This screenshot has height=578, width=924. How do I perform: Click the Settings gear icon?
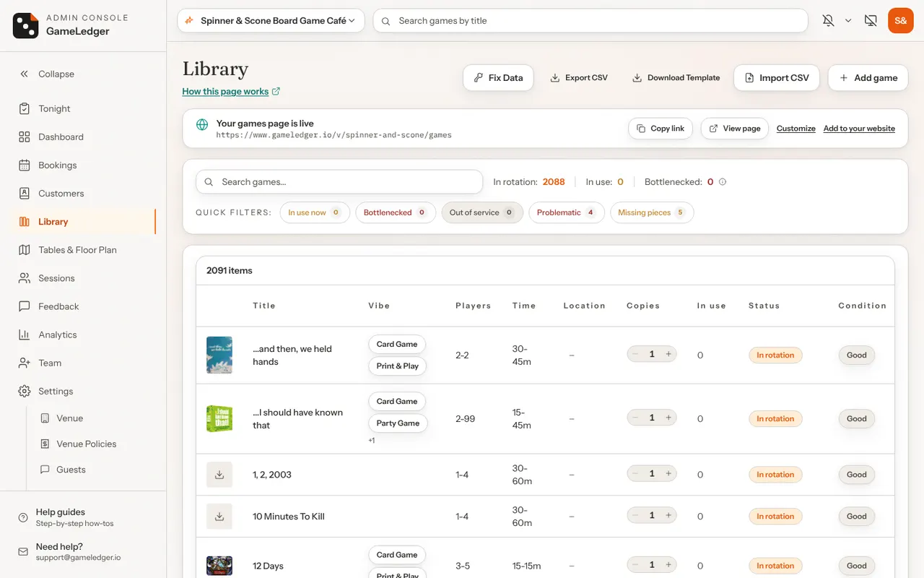[25, 391]
